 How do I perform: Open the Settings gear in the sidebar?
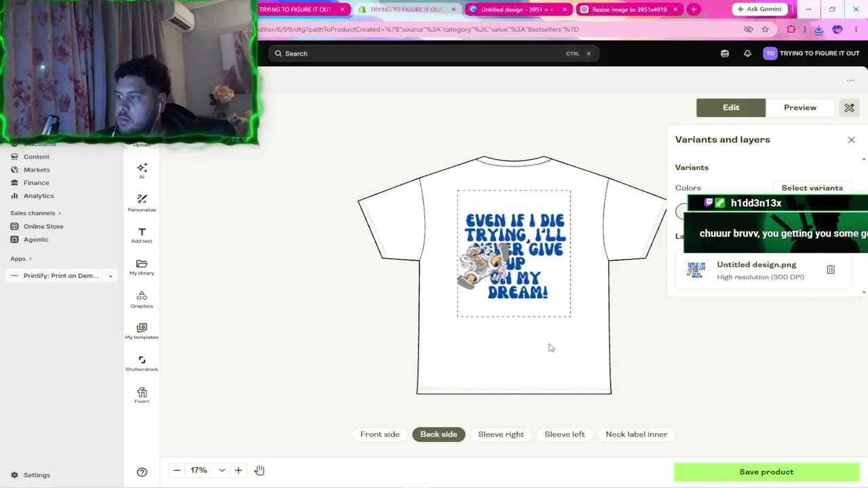click(x=30, y=475)
